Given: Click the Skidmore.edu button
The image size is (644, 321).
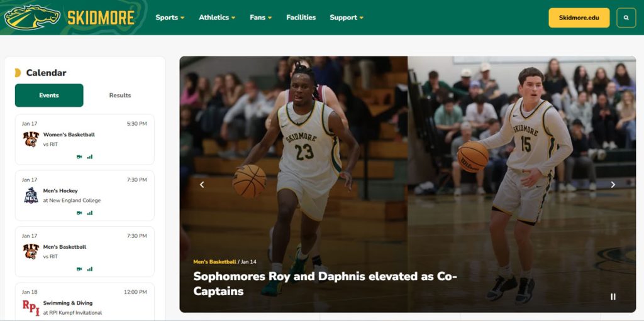Looking at the screenshot, I should point(579,18).
